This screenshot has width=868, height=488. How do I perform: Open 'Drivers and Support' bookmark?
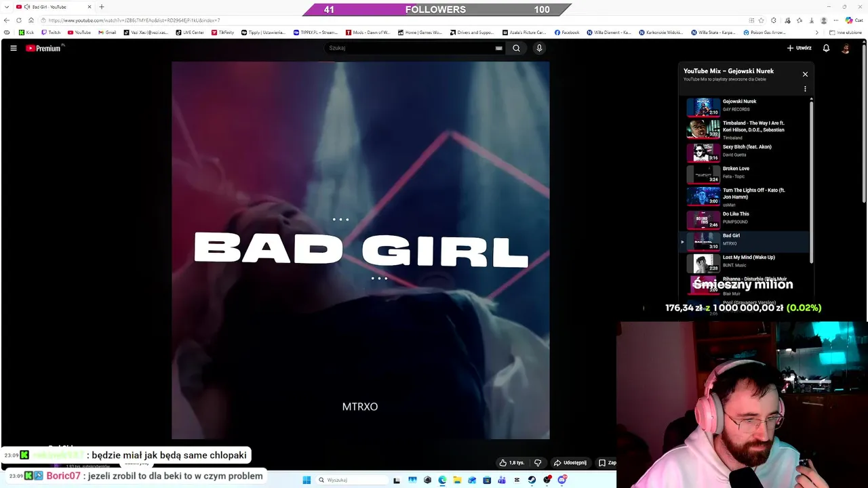[473, 33]
